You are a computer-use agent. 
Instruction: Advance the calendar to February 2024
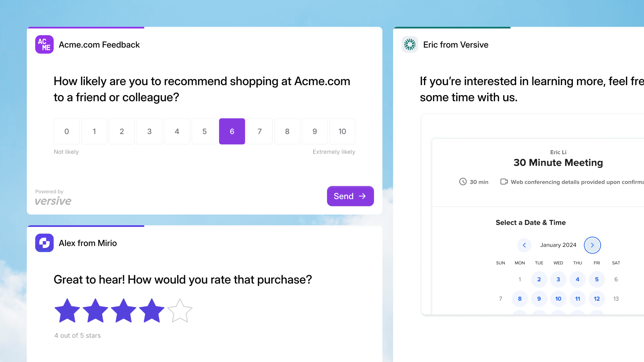point(592,245)
